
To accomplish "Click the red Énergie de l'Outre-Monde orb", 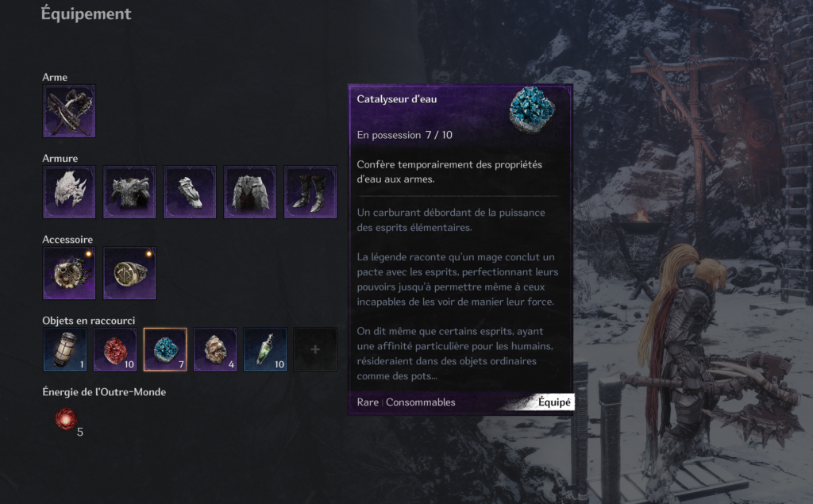I will (66, 419).
